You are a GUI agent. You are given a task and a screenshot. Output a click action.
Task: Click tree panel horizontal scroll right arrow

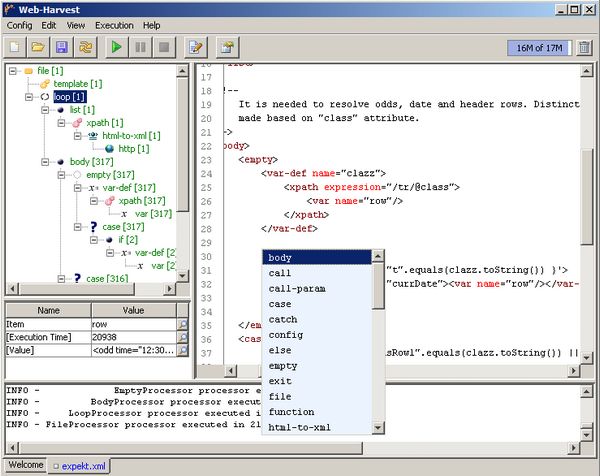point(170,289)
